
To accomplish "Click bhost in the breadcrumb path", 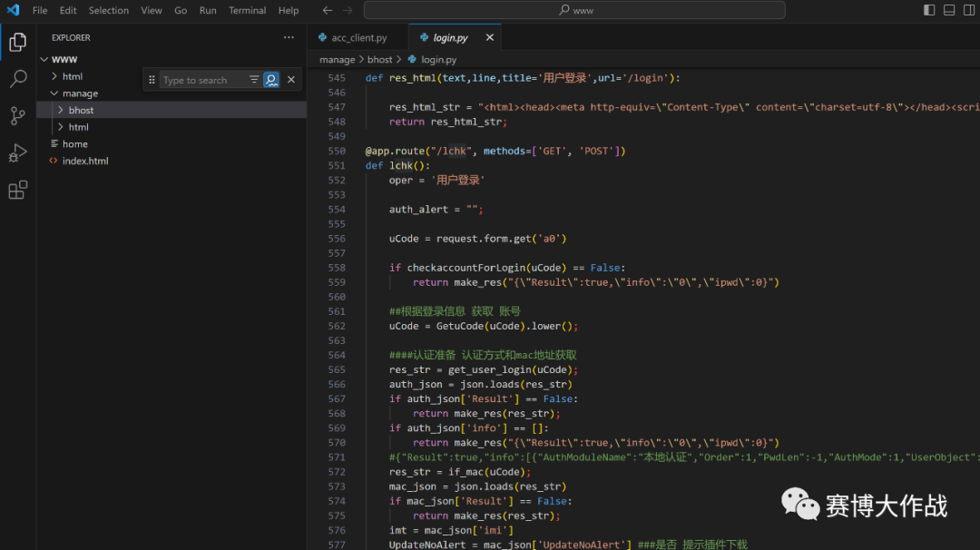I will click(x=379, y=60).
